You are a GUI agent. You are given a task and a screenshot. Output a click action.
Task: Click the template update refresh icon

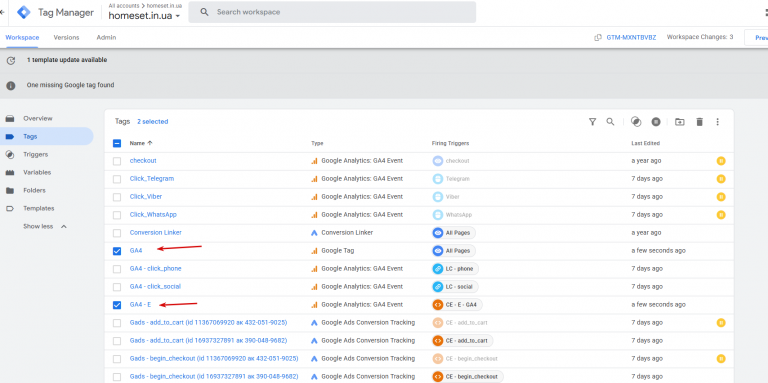click(11, 61)
